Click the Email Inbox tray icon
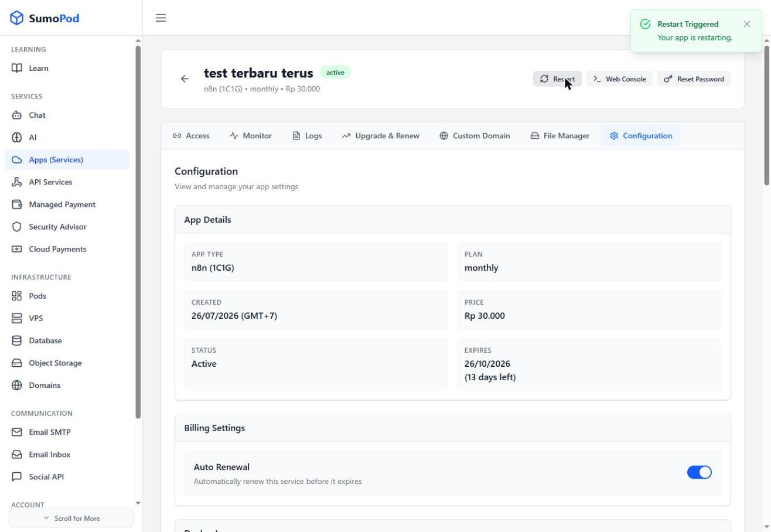 (x=17, y=454)
